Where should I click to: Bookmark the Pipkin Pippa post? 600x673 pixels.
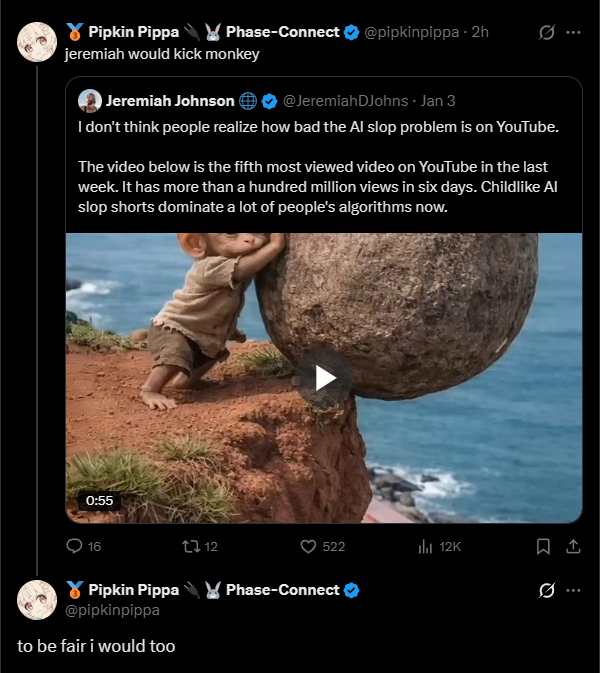coord(543,546)
